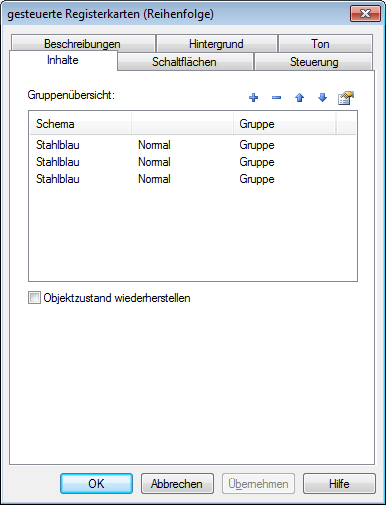Image resolution: width=386 pixels, height=505 pixels.
Task: Add a new group with the plus icon
Action: [x=253, y=98]
